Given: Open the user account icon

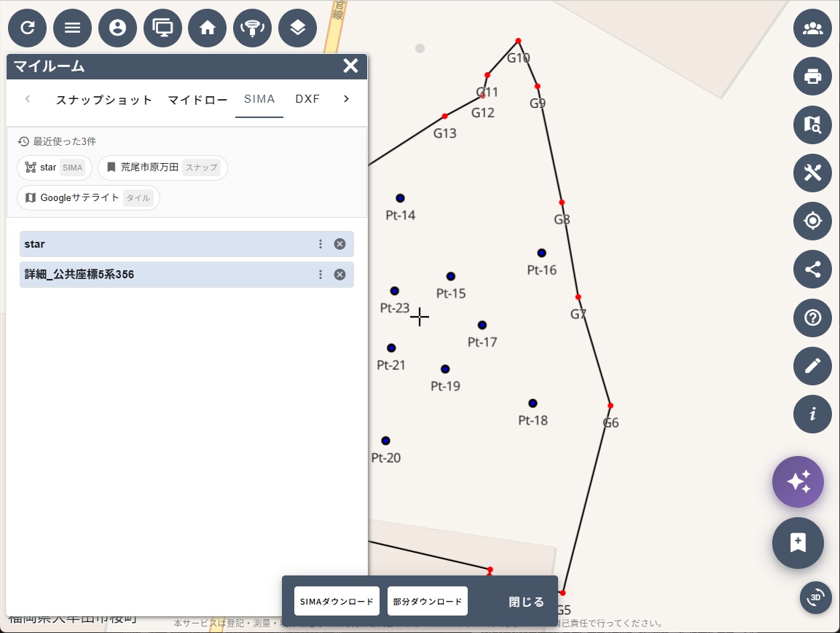Looking at the screenshot, I should tap(117, 28).
